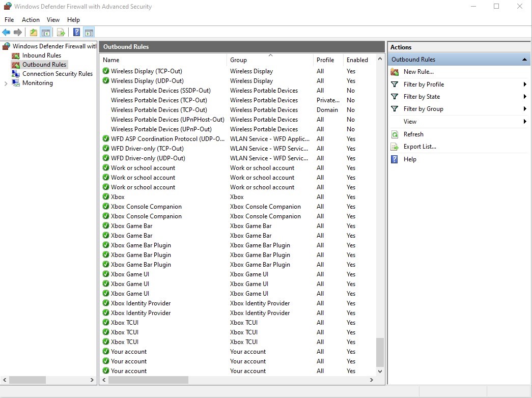The image size is (532, 398).
Task: Click the Filter by Profile funnel icon
Action: pos(395,84)
